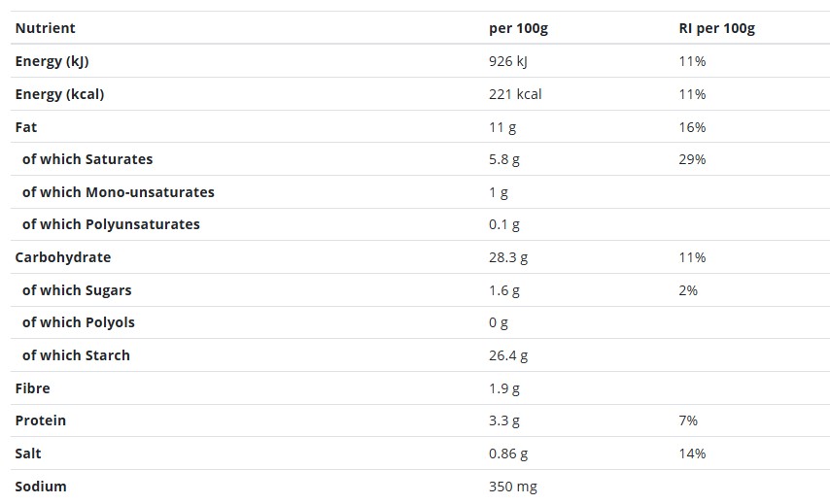Click the of which Starch label

click(x=76, y=355)
